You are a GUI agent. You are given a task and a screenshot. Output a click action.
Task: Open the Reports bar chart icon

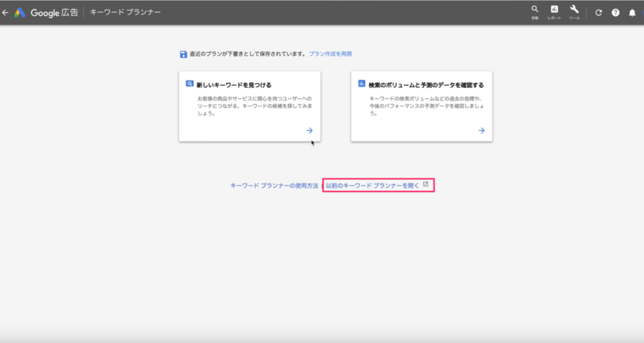(x=554, y=9)
